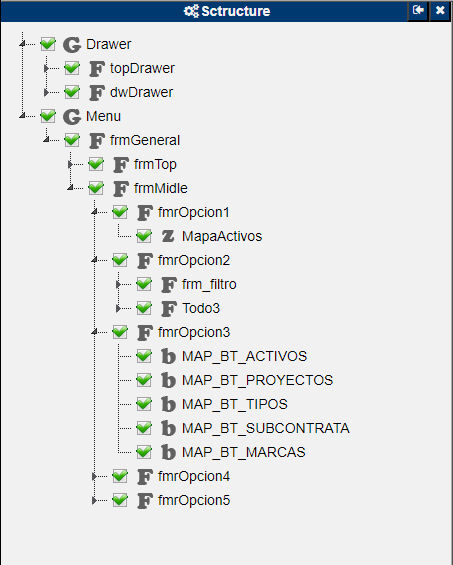Image resolution: width=453 pixels, height=565 pixels.
Task: Click the Z icon beside MapaActivos
Action: coord(168,236)
